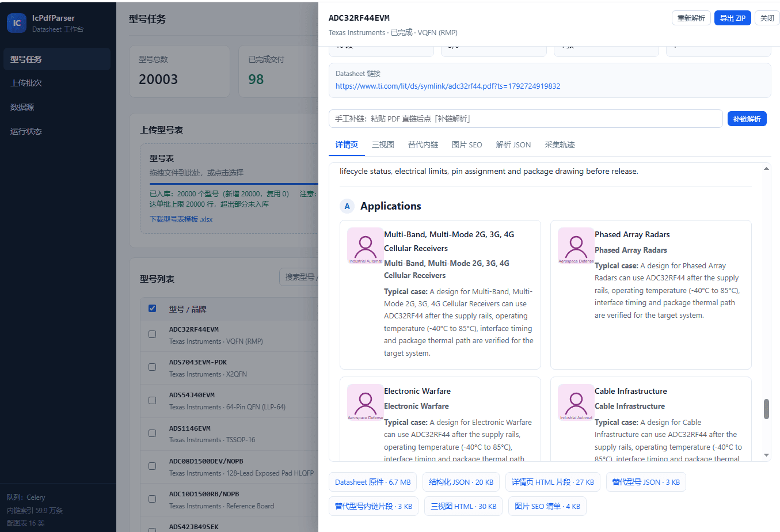Open 上传批次 in the sidebar

56,83
